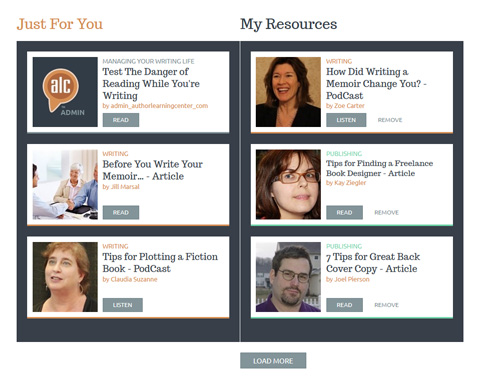
Task: Open author link admin_authorlearningcenter_com
Action: 155,106
